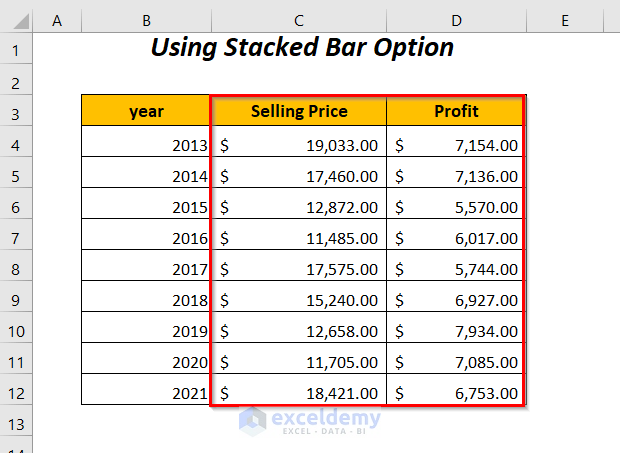Select the 6,753.00 profit cell
Screen dimensions: 620x453
pos(456,391)
